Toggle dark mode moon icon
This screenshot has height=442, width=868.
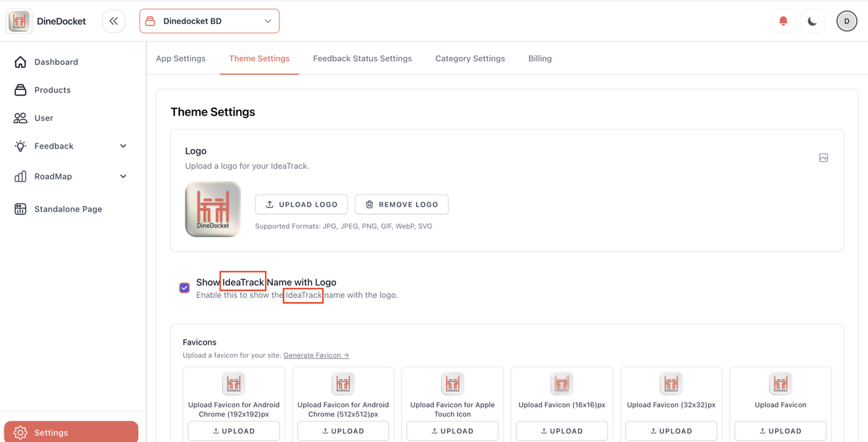812,21
